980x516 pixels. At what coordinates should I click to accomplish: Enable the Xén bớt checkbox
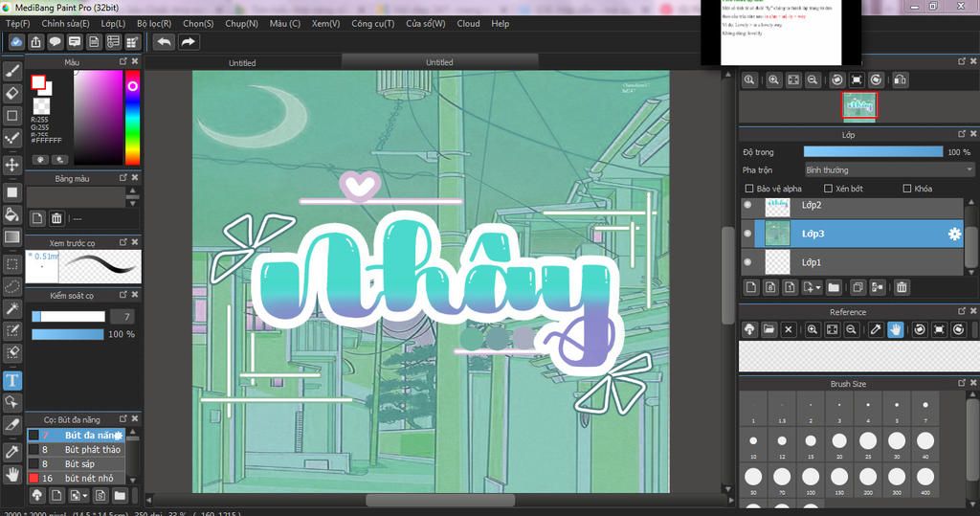click(828, 189)
